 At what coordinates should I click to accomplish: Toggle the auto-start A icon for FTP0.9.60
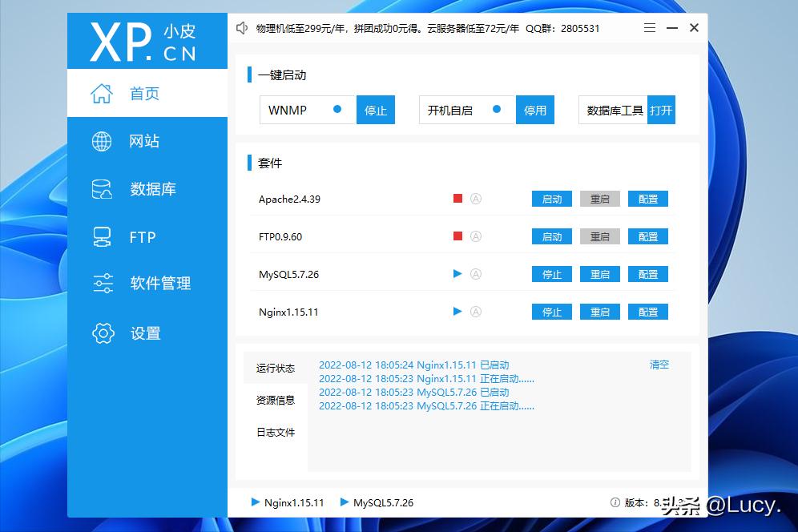click(476, 236)
